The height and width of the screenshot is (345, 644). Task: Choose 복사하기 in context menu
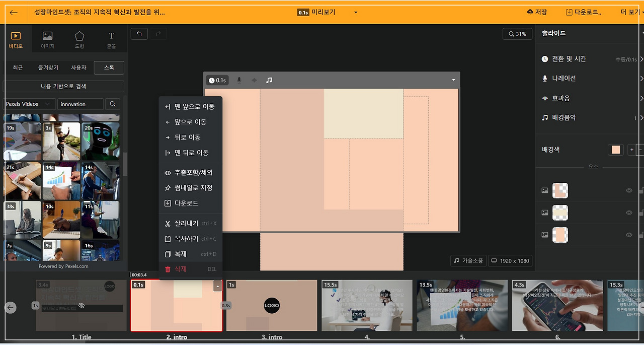[190, 239]
